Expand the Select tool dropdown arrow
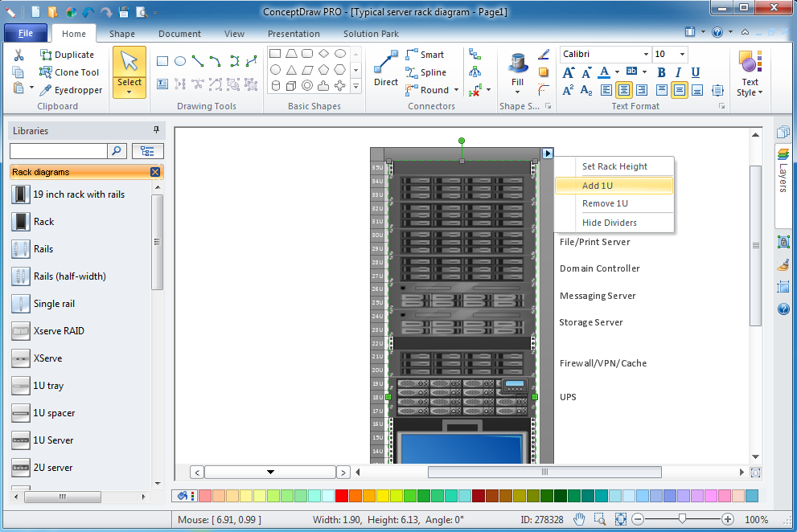 tap(129, 92)
